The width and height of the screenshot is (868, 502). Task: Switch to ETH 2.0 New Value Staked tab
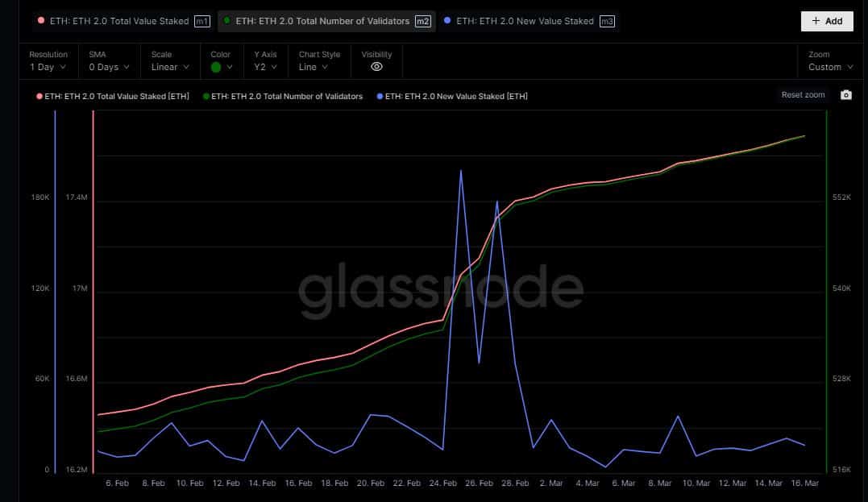pos(525,21)
